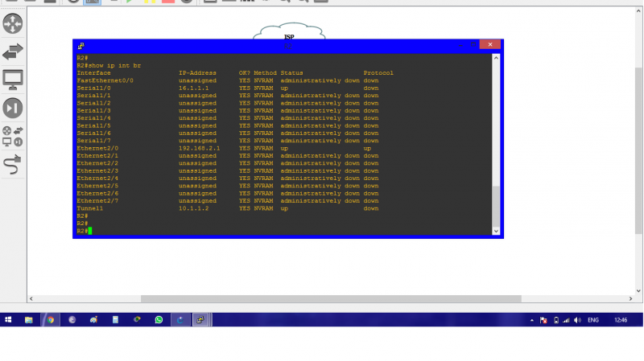Viewport: 644px width, 361px height.
Task: Click the 'Tunnel1' interface name
Action: point(90,208)
